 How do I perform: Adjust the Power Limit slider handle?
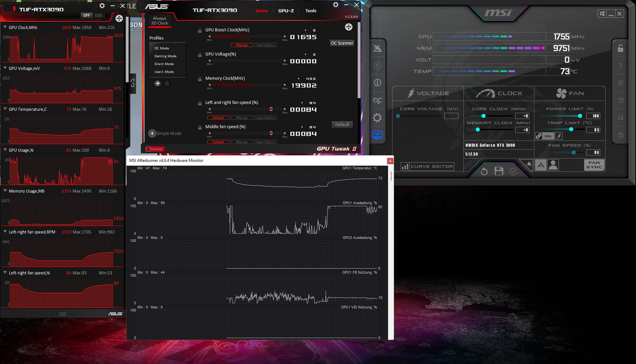coord(580,116)
